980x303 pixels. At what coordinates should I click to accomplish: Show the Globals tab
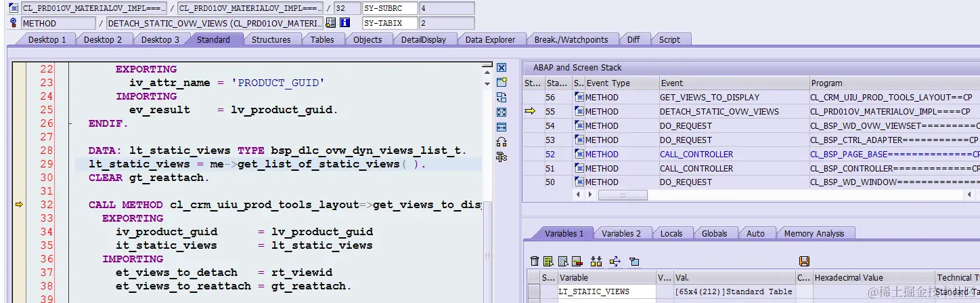click(x=715, y=233)
